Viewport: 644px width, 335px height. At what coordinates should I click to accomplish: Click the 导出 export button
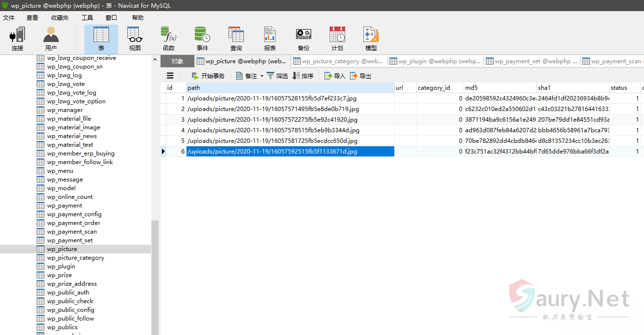[361, 76]
